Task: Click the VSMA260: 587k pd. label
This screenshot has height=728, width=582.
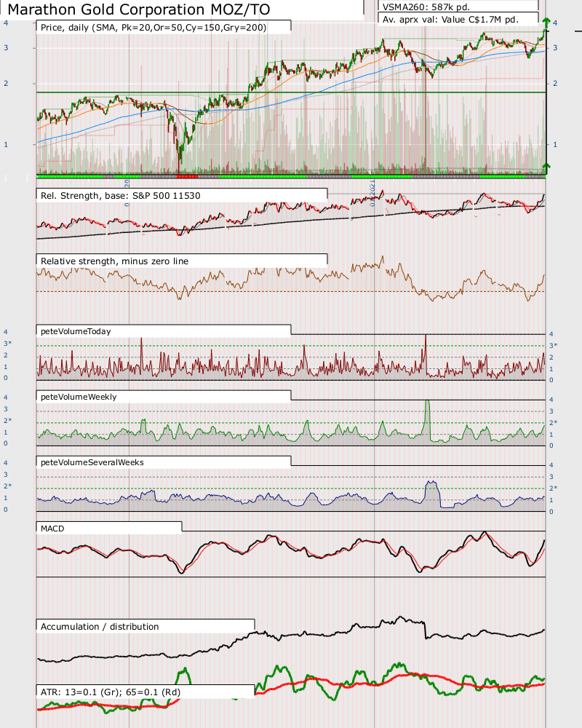Action: point(426,7)
